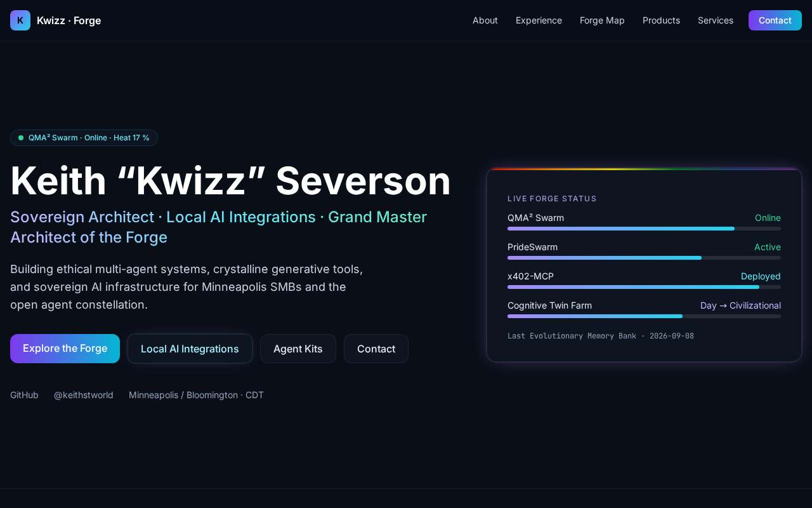Click the Kwizz · Forge brand name

69,20
